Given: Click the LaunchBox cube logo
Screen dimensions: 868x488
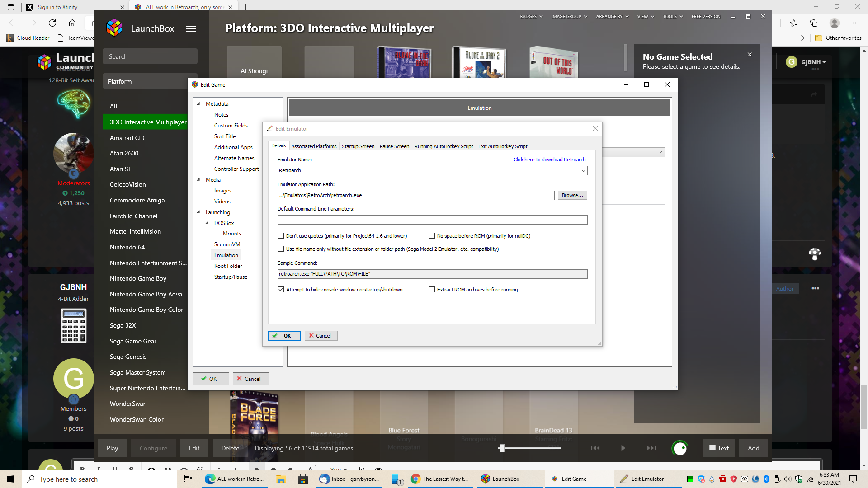Looking at the screenshot, I should 114,28.
